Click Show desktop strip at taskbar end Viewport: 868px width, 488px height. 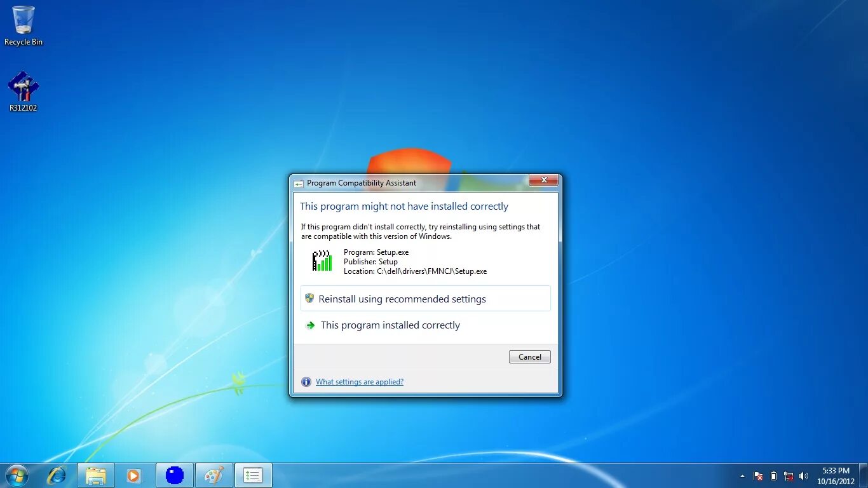[x=863, y=476]
